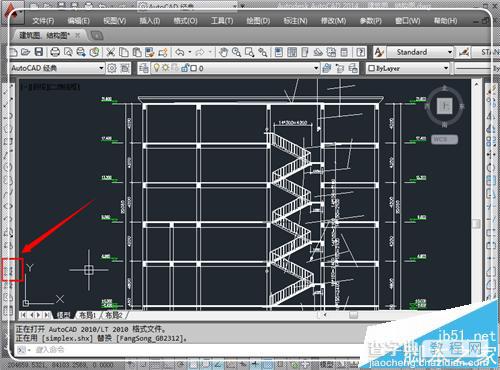Screen dimensions: 500x370
Task: Switch to the 布局1 layout tab
Action: coord(88,315)
